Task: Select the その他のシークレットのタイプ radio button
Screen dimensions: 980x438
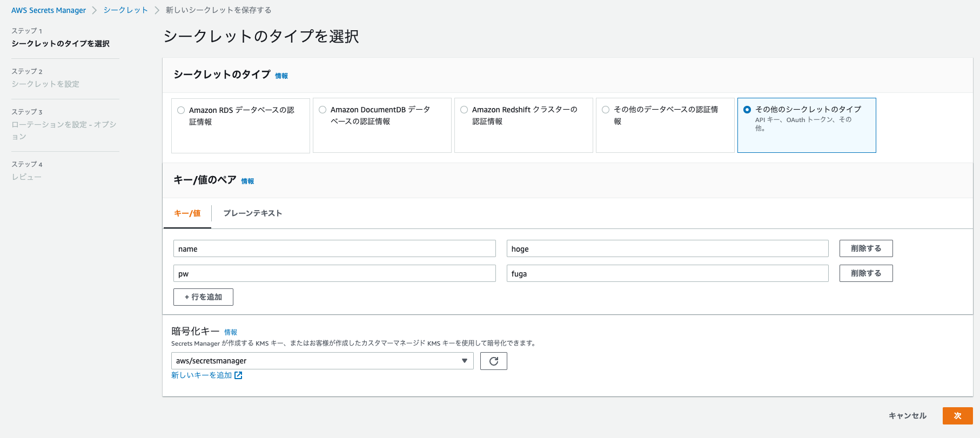Action: [747, 110]
